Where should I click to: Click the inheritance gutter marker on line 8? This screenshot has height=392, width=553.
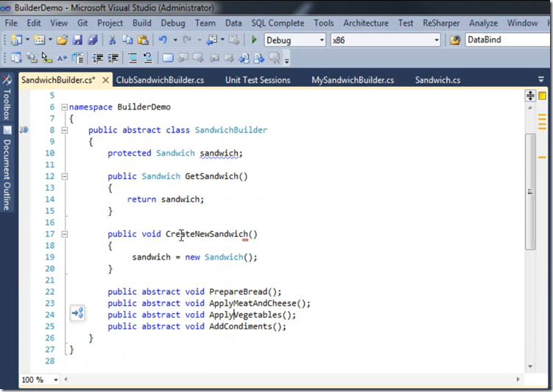24,130
